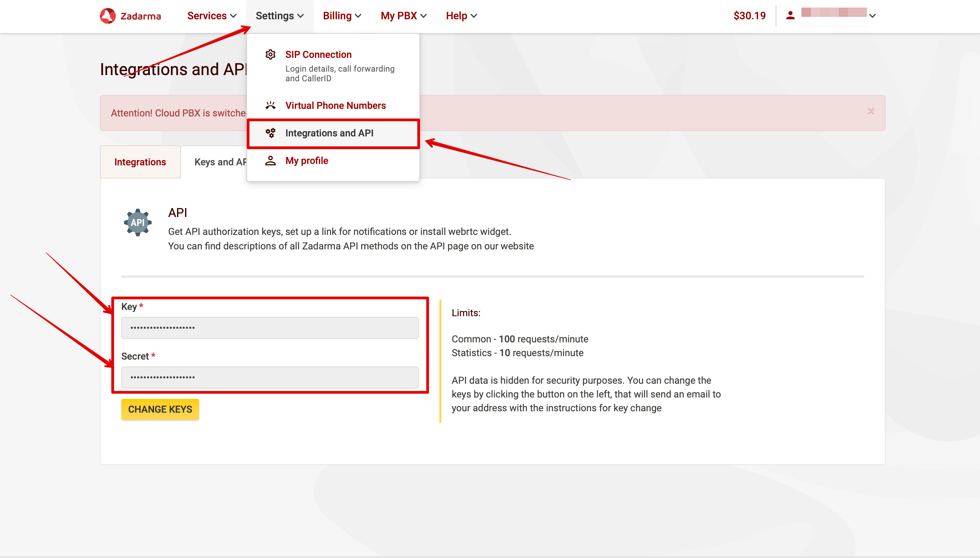Select Integrations and API menu item
The image size is (980, 558).
coord(329,133)
